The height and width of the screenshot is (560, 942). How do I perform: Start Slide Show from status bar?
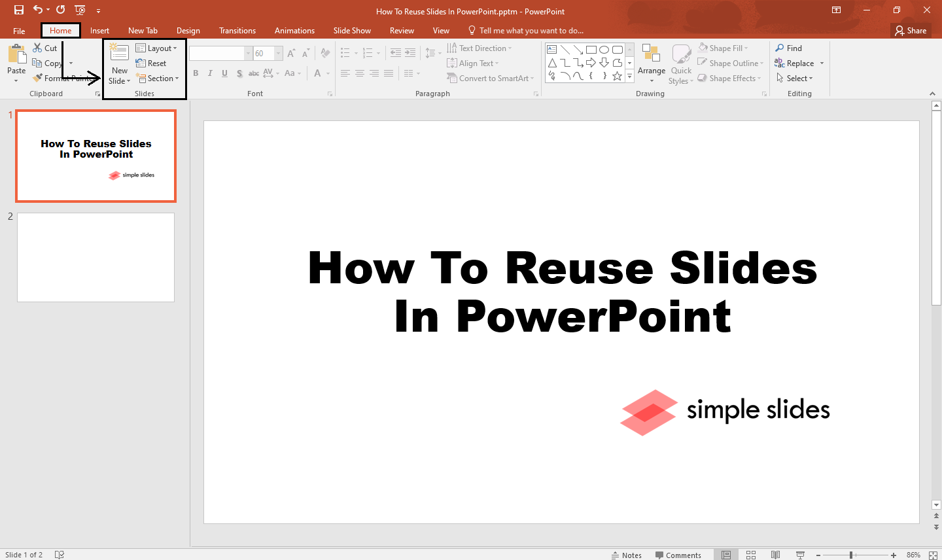click(800, 554)
